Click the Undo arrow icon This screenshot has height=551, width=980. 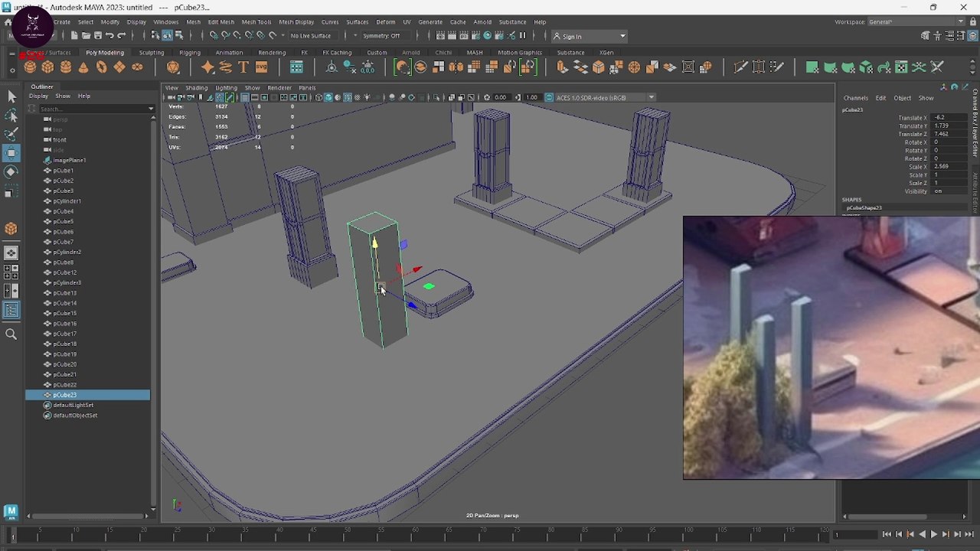coord(109,36)
